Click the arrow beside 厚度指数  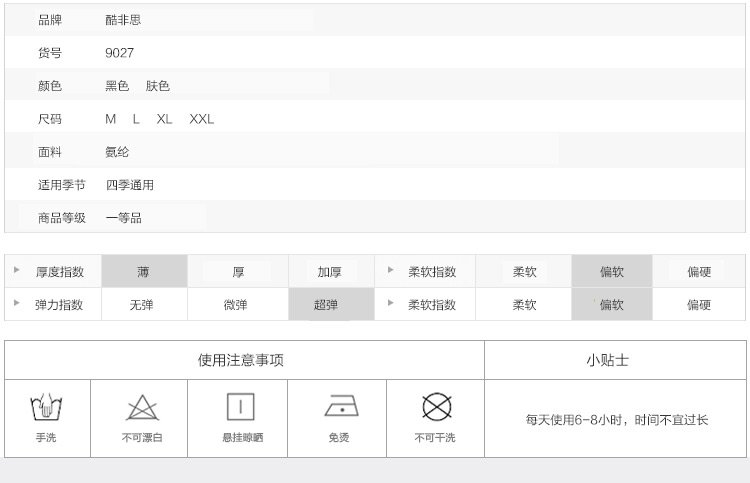[x=17, y=270]
